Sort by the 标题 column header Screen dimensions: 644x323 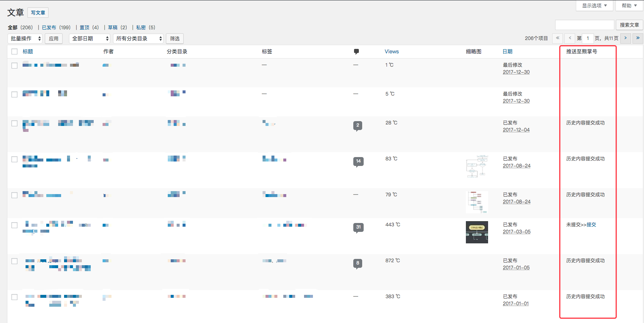tap(28, 51)
